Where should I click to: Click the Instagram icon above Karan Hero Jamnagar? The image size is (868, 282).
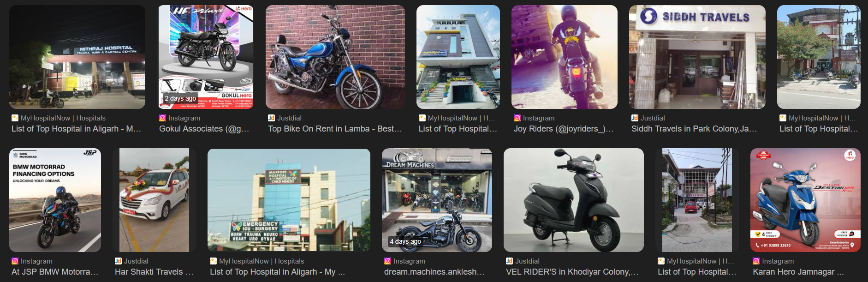point(756,261)
